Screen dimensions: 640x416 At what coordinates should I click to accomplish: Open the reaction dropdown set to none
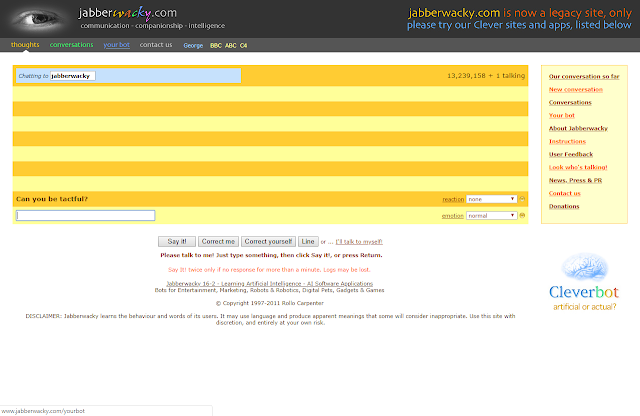[x=491, y=199]
